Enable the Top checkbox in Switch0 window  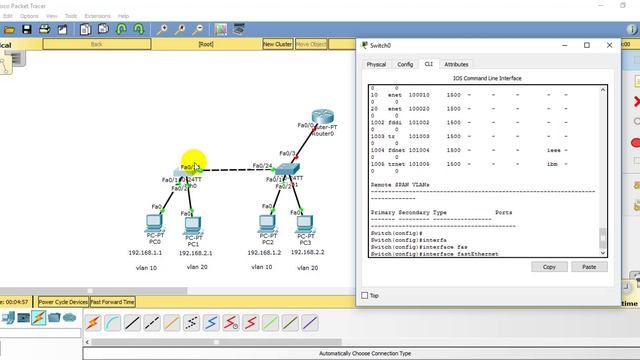pos(365,295)
